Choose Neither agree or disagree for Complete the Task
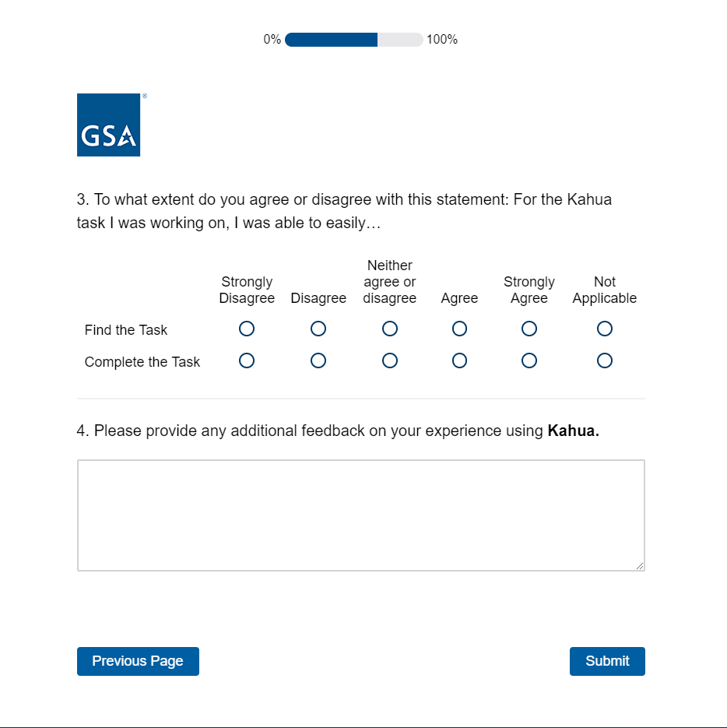The image size is (727, 728). click(x=390, y=360)
